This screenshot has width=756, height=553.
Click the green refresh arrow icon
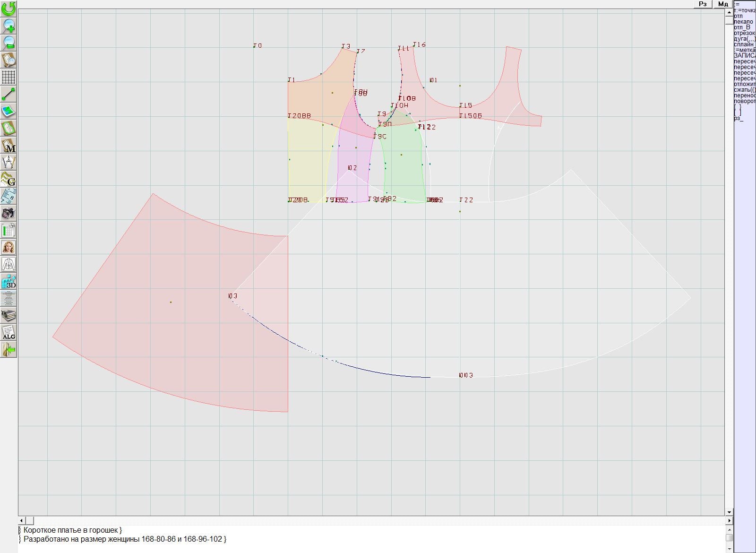pyautogui.click(x=9, y=8)
